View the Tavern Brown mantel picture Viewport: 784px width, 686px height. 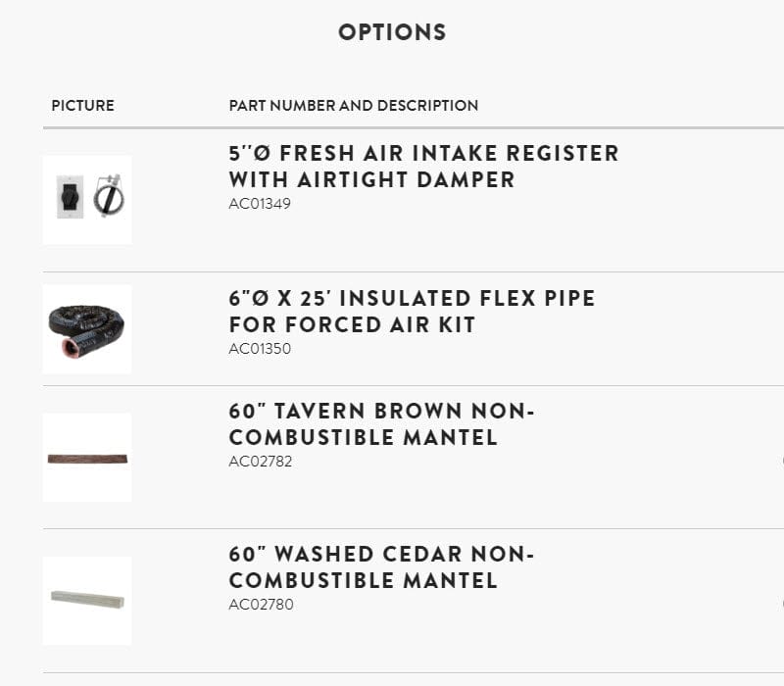point(87,458)
